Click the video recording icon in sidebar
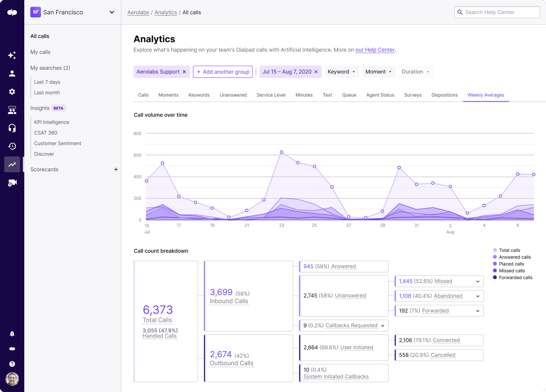 tap(12, 183)
